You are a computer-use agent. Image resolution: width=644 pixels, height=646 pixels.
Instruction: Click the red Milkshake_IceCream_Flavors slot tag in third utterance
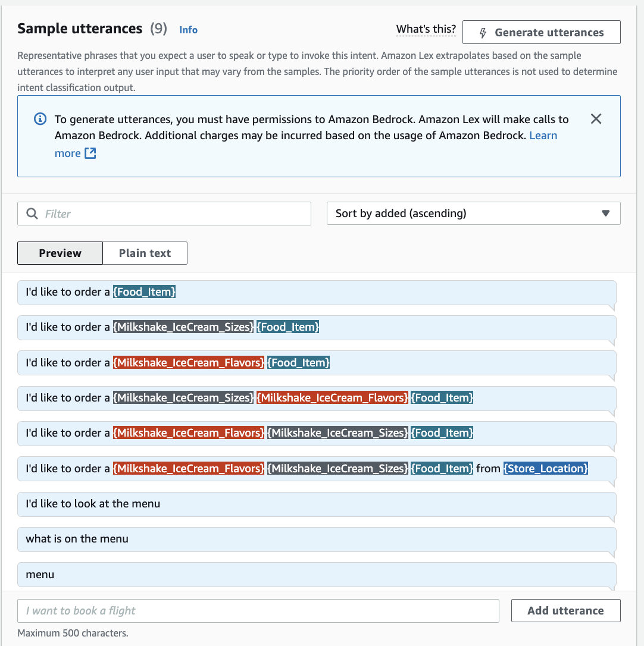coord(189,362)
